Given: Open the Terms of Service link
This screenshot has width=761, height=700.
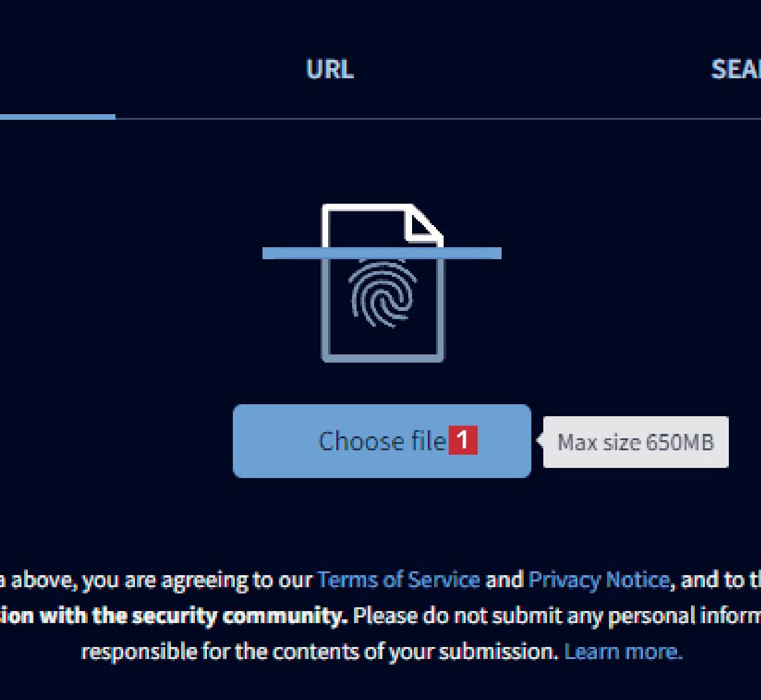Looking at the screenshot, I should point(398,580).
